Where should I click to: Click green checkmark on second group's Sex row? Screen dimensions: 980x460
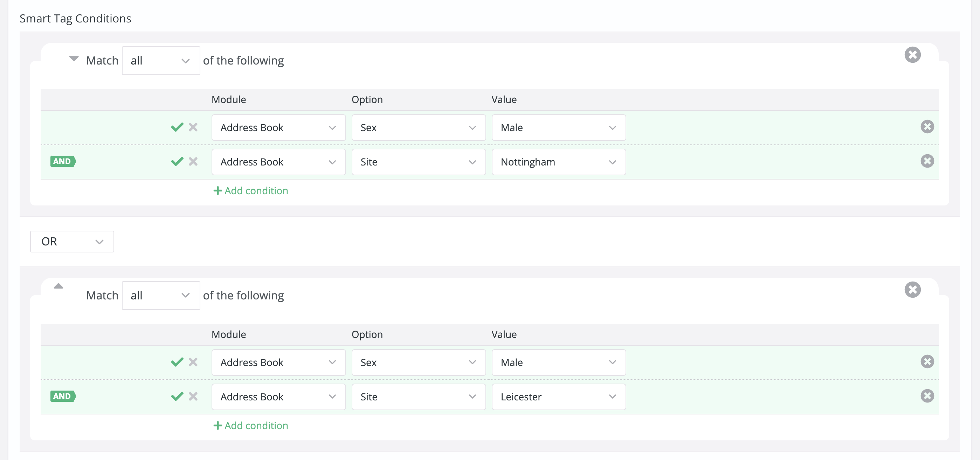point(177,362)
